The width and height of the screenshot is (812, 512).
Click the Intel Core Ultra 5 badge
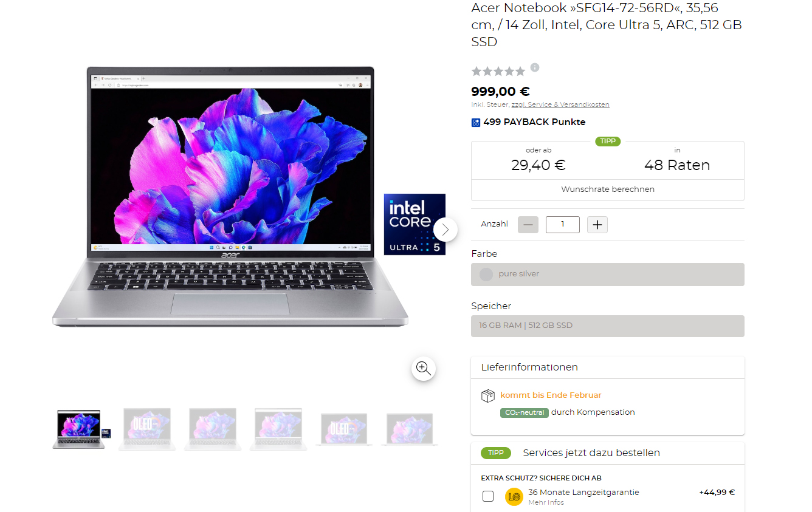[415, 224]
